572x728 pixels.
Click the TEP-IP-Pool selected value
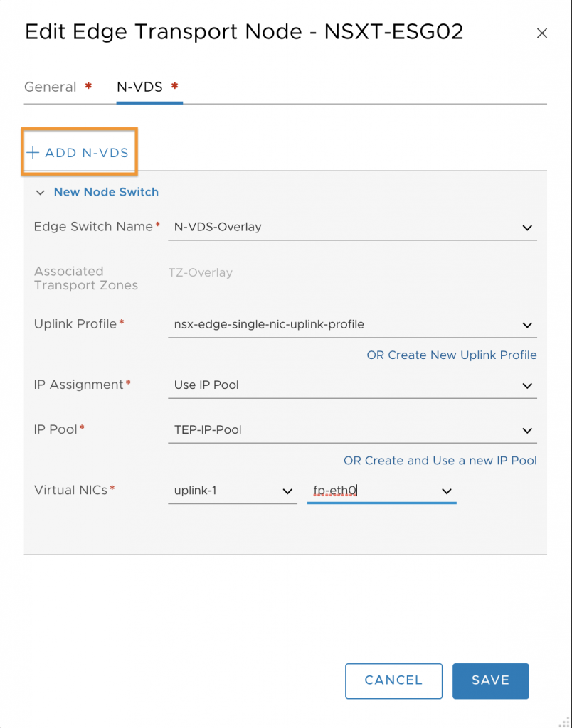pyautogui.click(x=208, y=430)
